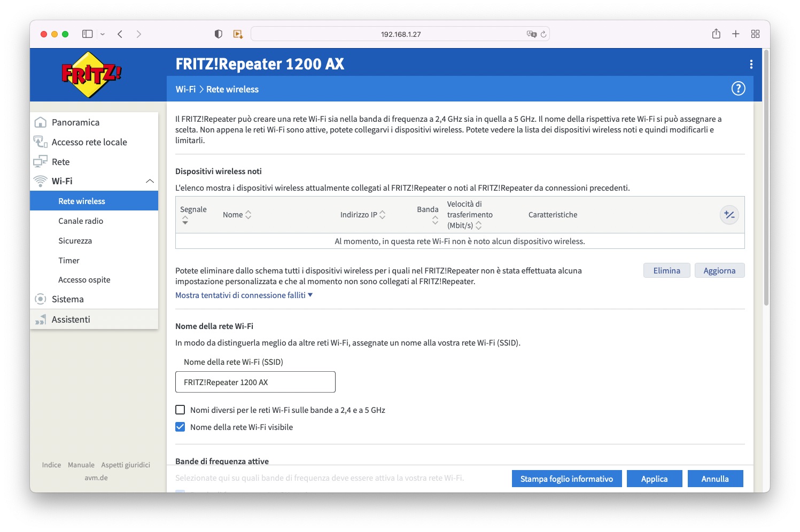This screenshot has height=532, width=800.
Task: Visit avm.de footer link
Action: pos(96,478)
